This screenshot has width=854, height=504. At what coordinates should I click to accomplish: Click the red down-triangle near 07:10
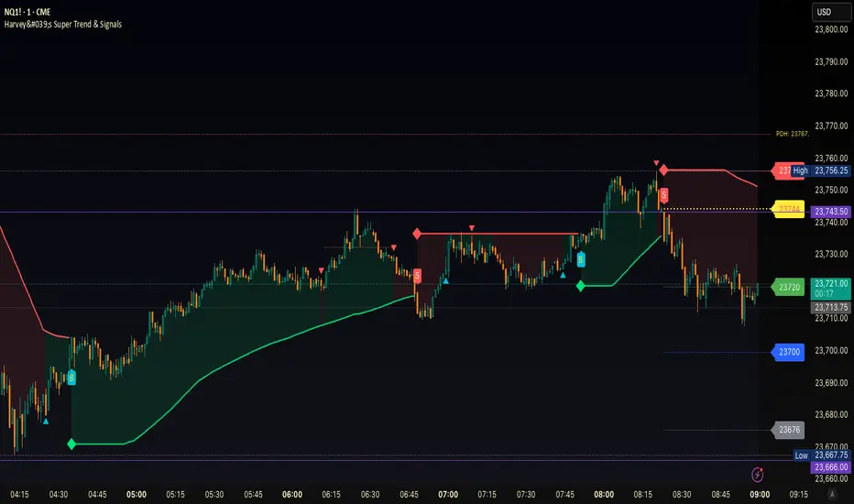472,228
